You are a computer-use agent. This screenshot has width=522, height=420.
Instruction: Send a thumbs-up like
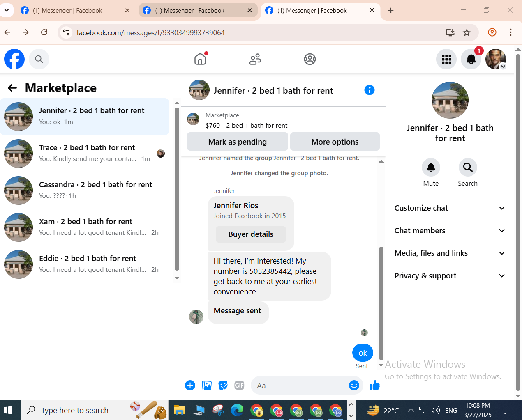point(374,386)
